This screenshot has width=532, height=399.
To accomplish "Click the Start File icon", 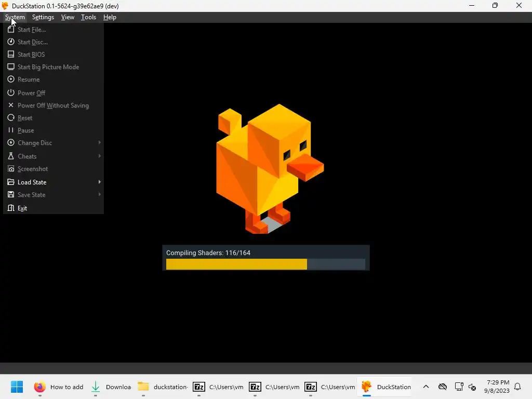I will point(11,30).
